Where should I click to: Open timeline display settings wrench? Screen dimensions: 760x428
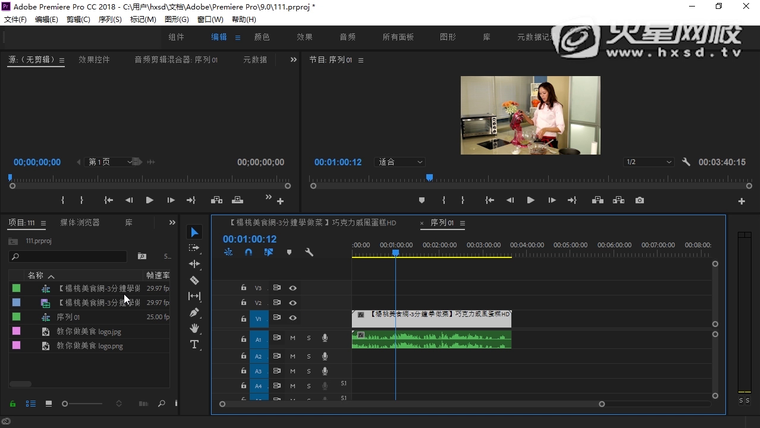(309, 253)
